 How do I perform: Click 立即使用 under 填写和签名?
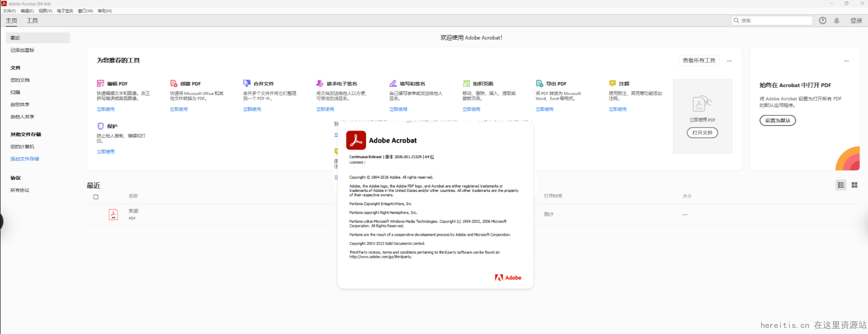pyautogui.click(x=398, y=109)
